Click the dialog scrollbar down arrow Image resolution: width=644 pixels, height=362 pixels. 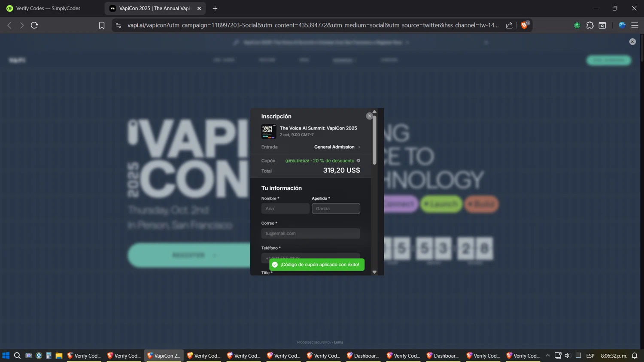(374, 272)
